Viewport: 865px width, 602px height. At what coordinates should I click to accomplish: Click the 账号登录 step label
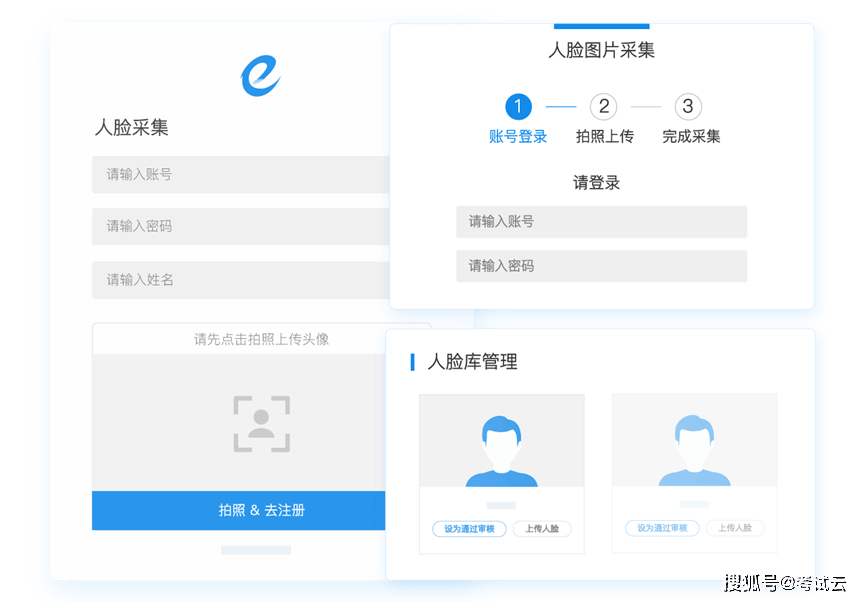click(x=518, y=137)
